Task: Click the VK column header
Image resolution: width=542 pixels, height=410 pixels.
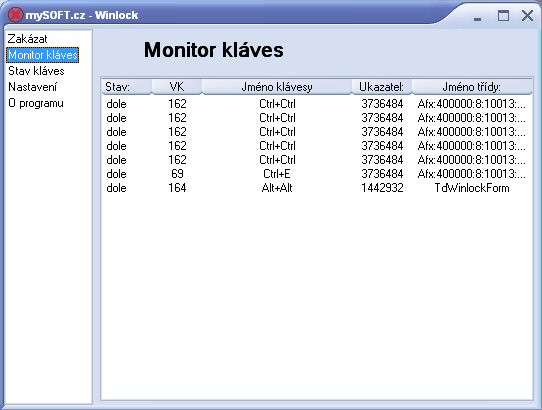Action: click(177, 87)
